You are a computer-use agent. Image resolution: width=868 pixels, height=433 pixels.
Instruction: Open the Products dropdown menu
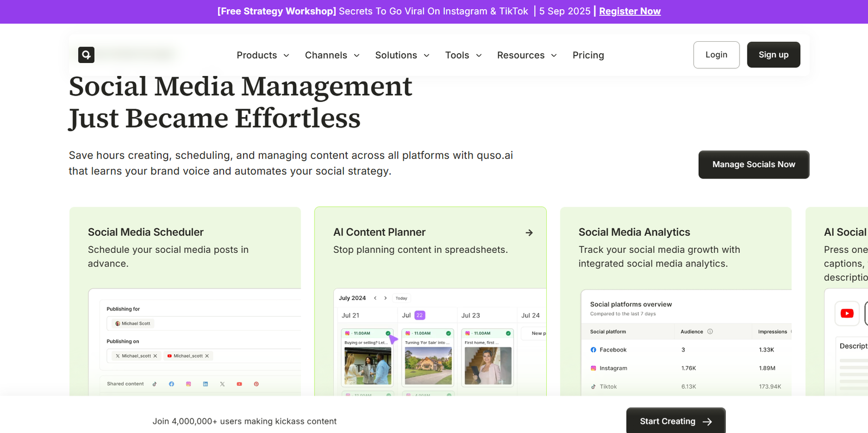pos(263,55)
